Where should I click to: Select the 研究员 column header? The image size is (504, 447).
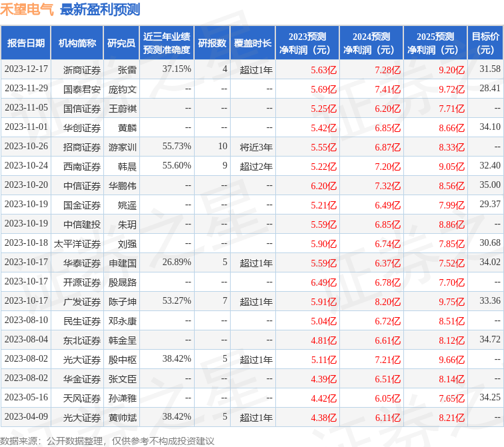click(x=121, y=43)
